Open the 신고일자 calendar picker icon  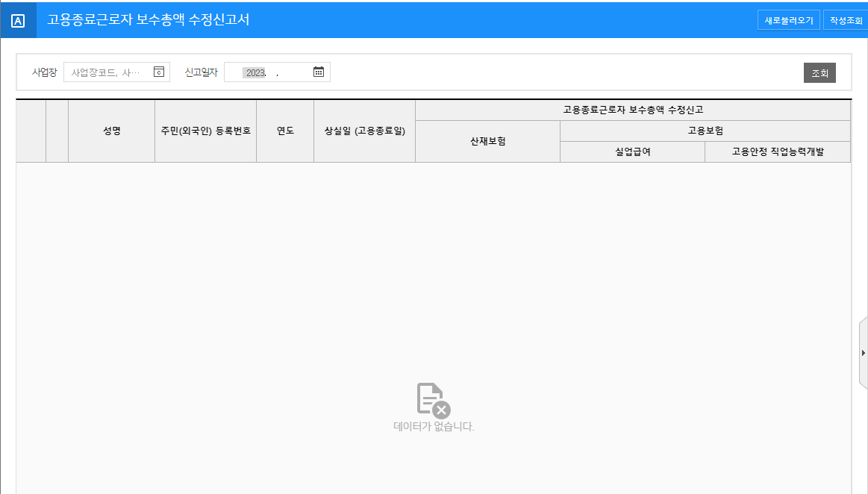[x=318, y=72]
